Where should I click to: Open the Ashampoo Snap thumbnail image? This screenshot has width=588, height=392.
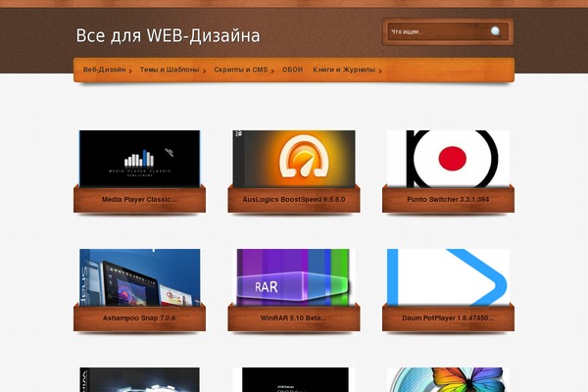(139, 277)
